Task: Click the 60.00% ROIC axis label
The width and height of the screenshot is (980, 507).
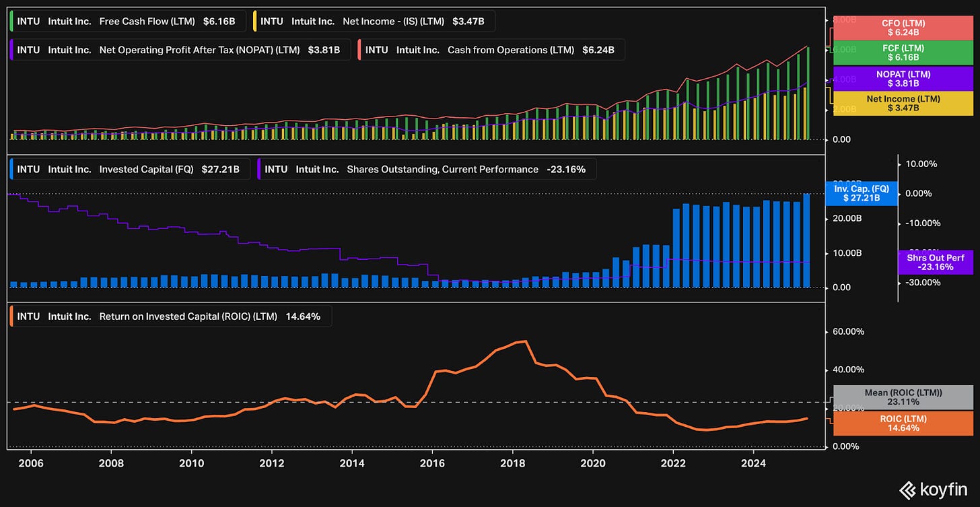Action: 849,331
